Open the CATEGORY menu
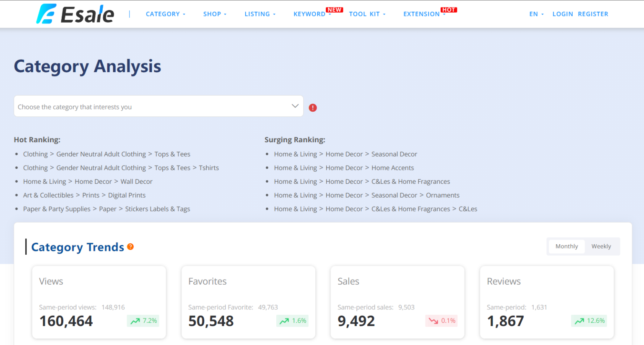Screen dimensions: 644x345 [x=165, y=14]
